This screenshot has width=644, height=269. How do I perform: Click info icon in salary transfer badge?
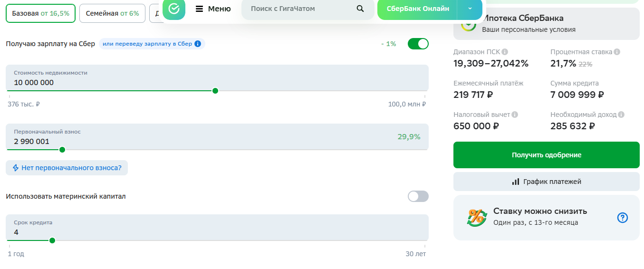click(x=198, y=44)
